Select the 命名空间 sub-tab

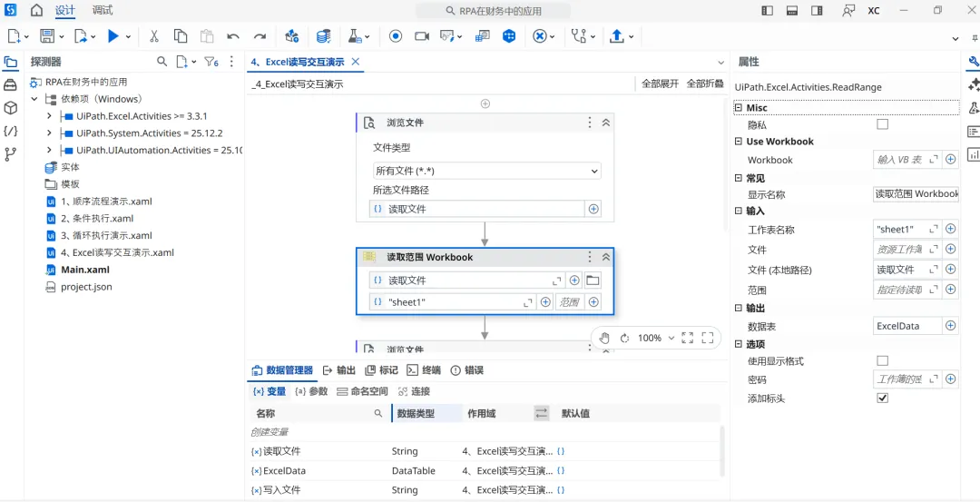point(362,391)
